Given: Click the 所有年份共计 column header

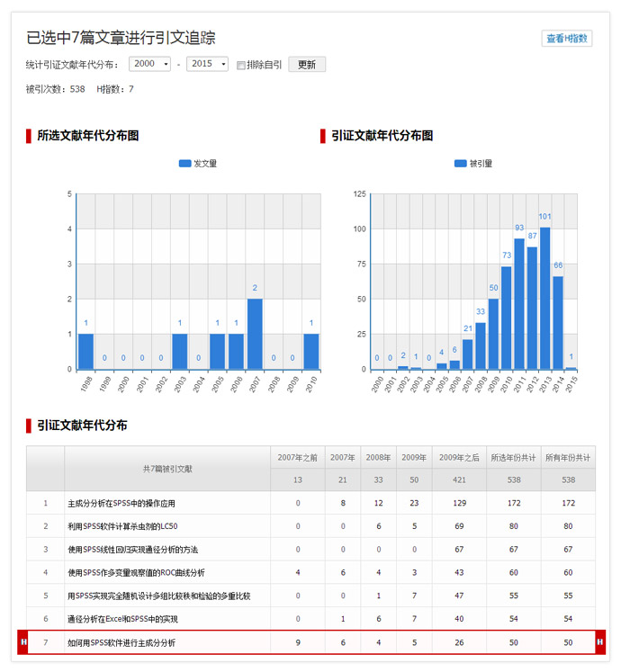Looking at the screenshot, I should 568,457.
